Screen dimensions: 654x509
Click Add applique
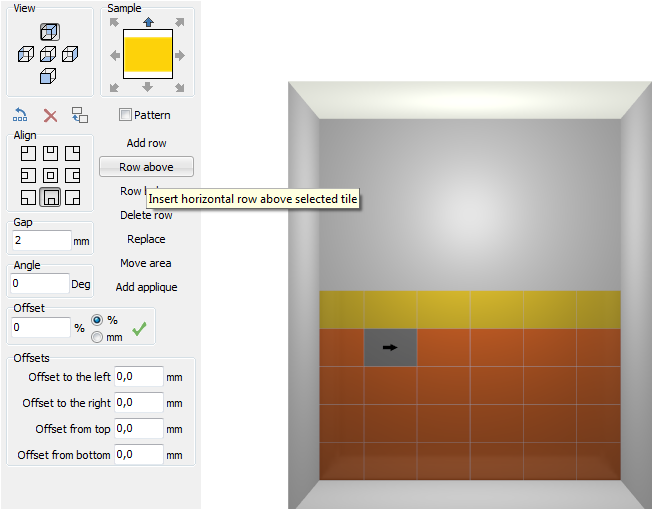click(146, 287)
